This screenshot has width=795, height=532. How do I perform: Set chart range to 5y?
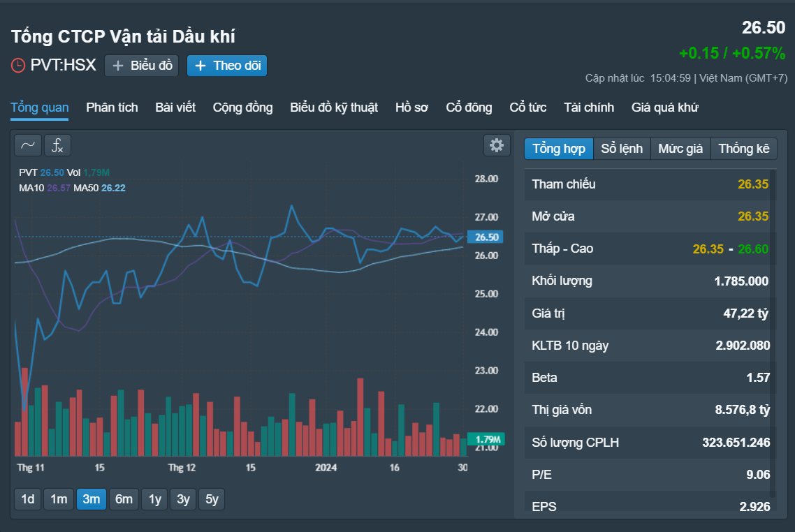pyautogui.click(x=212, y=499)
